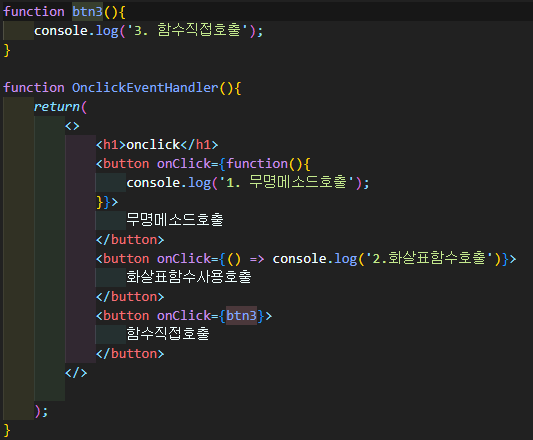
Task: Click the opening <h1> tag
Action: click(x=111, y=145)
